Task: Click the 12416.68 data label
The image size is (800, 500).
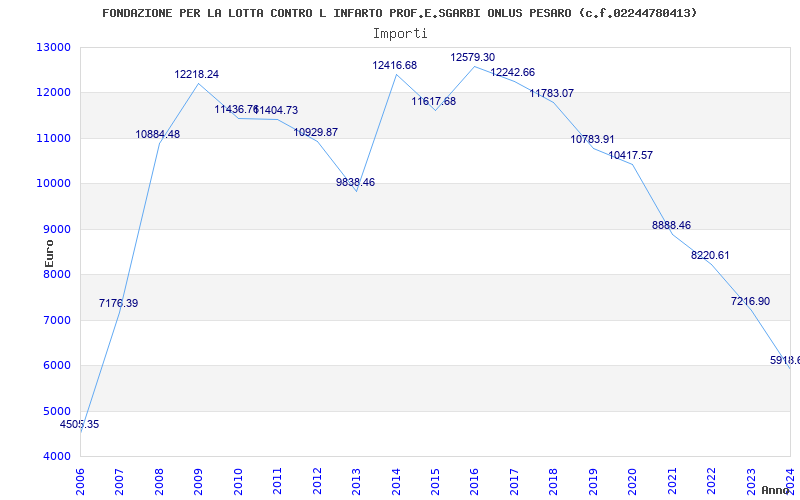Action: pyautogui.click(x=394, y=65)
